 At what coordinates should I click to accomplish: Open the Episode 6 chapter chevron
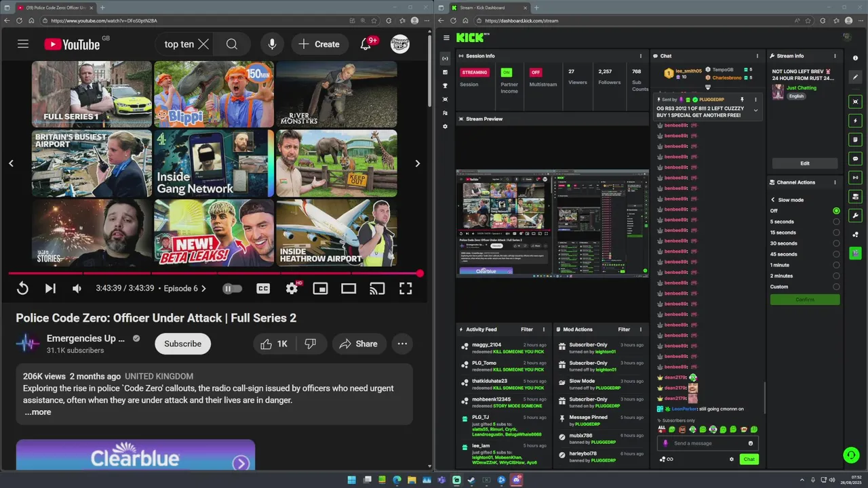203,288
